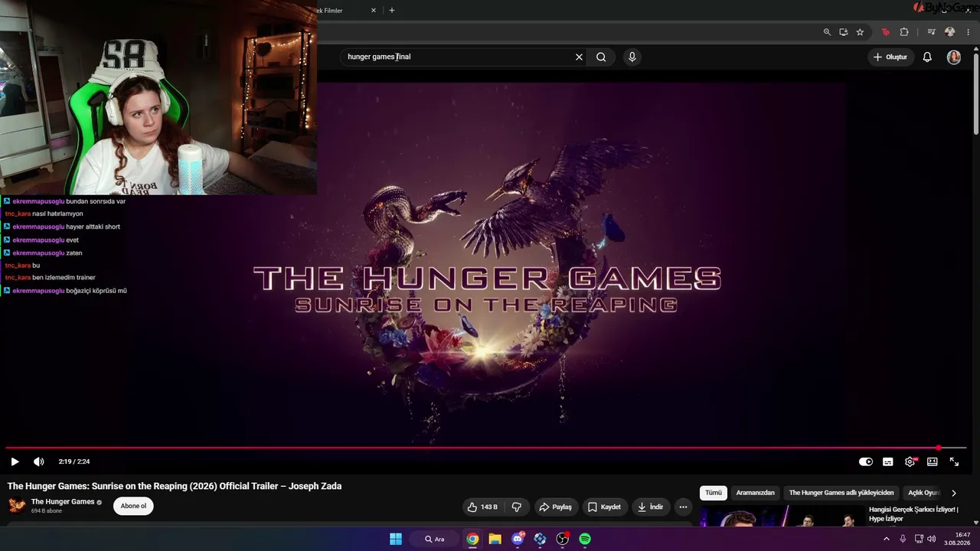Screen dimensions: 980x551
Task: Open Google Chrome from the taskbar
Action: [472, 539]
